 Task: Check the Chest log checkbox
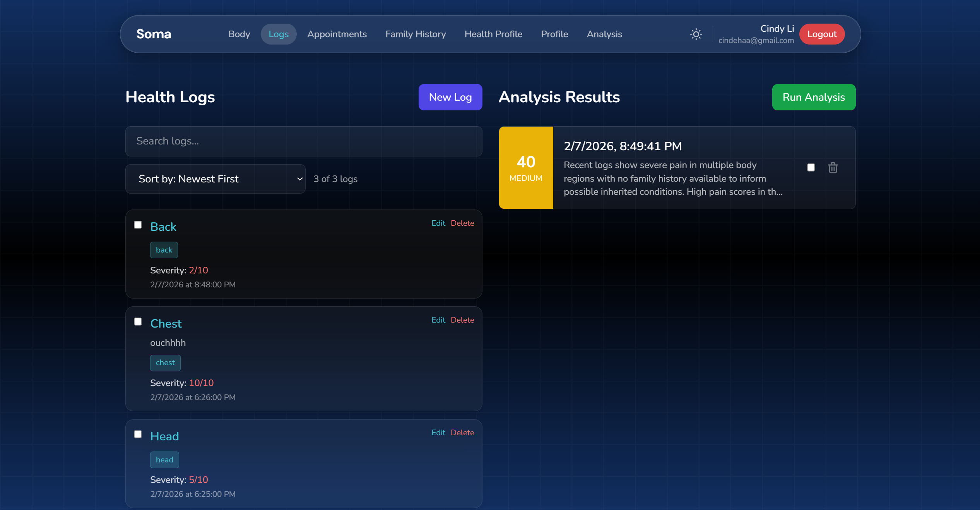tap(138, 322)
